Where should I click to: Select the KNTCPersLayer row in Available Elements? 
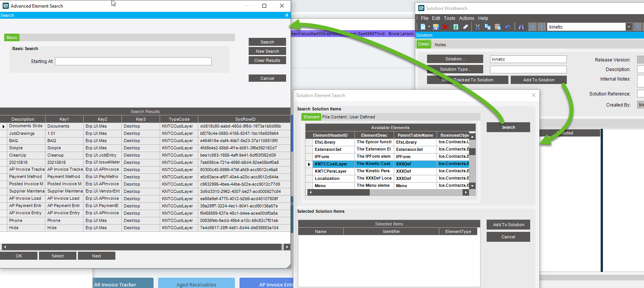pos(388,171)
